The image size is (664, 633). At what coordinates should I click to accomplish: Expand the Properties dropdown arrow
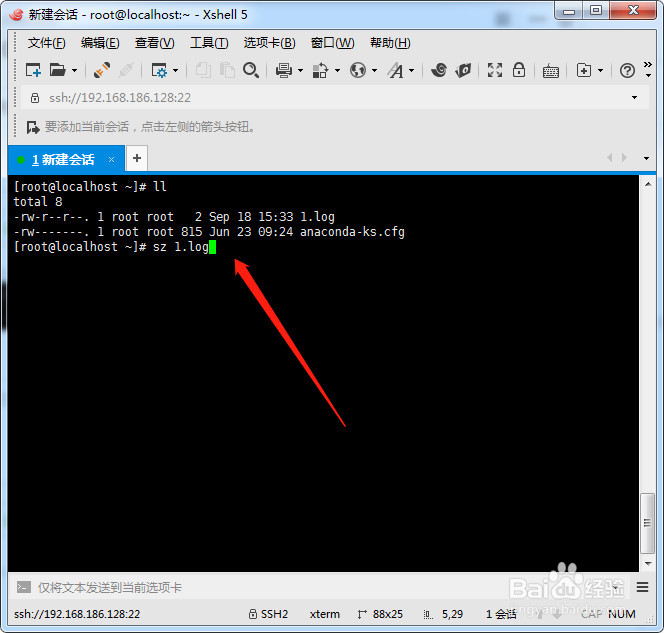click(175, 70)
